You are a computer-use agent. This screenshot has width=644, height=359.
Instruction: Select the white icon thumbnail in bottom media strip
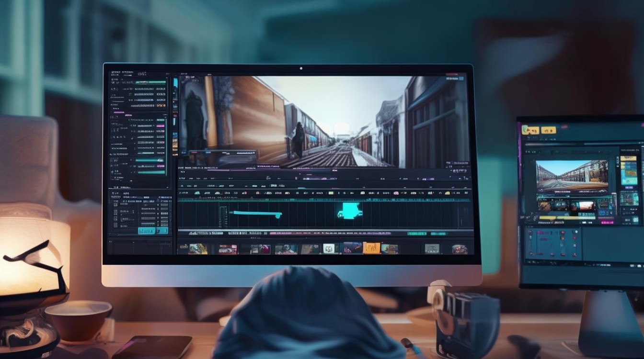[329, 248]
